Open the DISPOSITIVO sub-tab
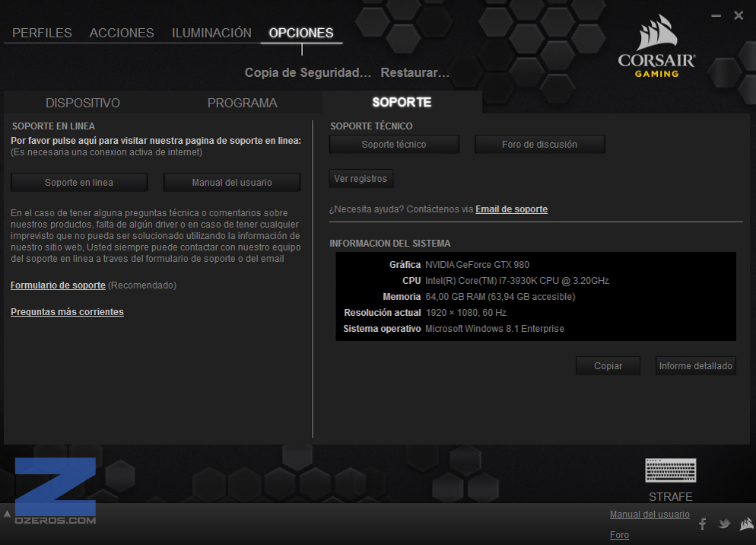The image size is (756, 545). point(83,103)
